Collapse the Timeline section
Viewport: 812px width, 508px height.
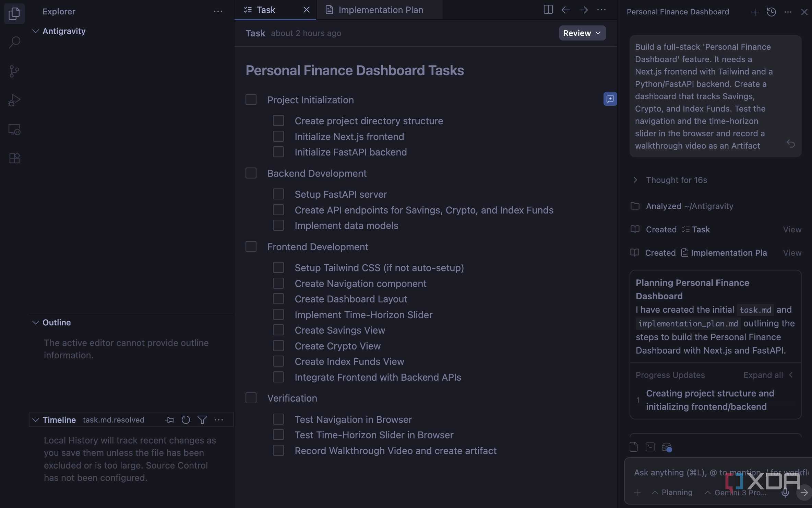click(35, 419)
